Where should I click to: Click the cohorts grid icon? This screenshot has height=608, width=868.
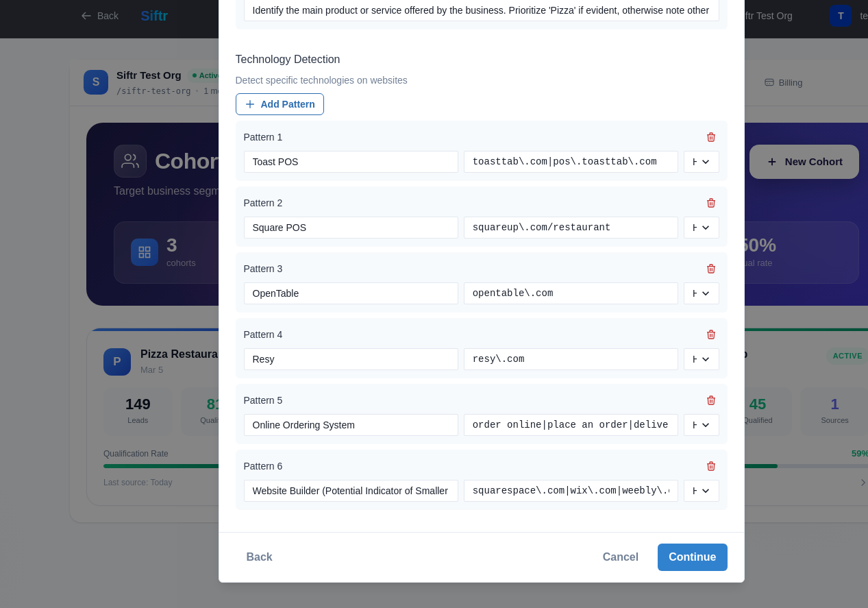145,252
